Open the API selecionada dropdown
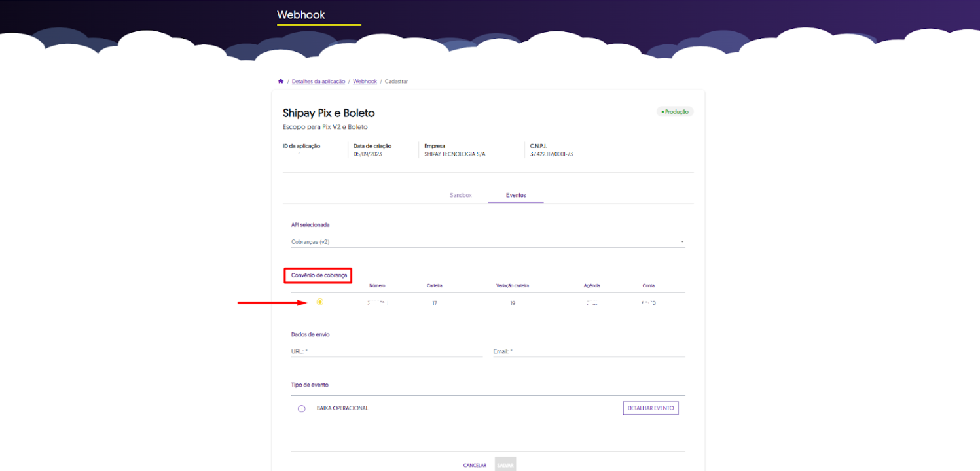 pos(488,241)
